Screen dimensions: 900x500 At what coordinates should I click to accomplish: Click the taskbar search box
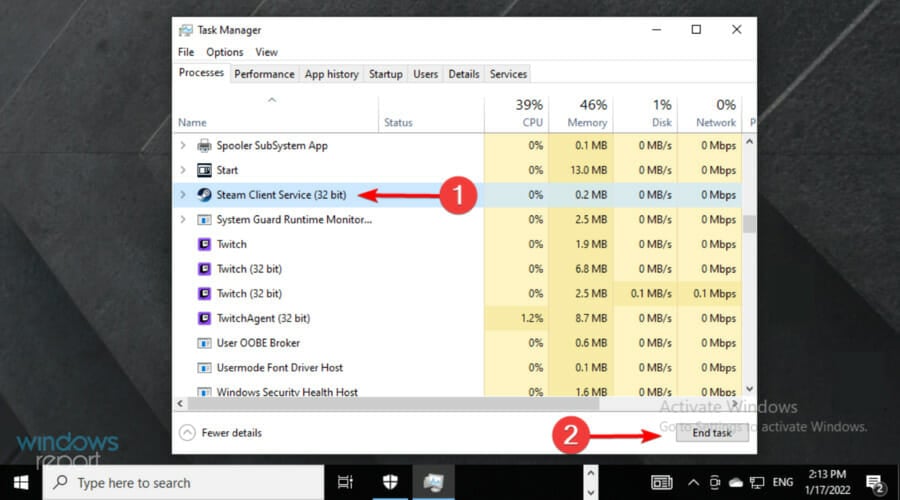[x=183, y=483]
